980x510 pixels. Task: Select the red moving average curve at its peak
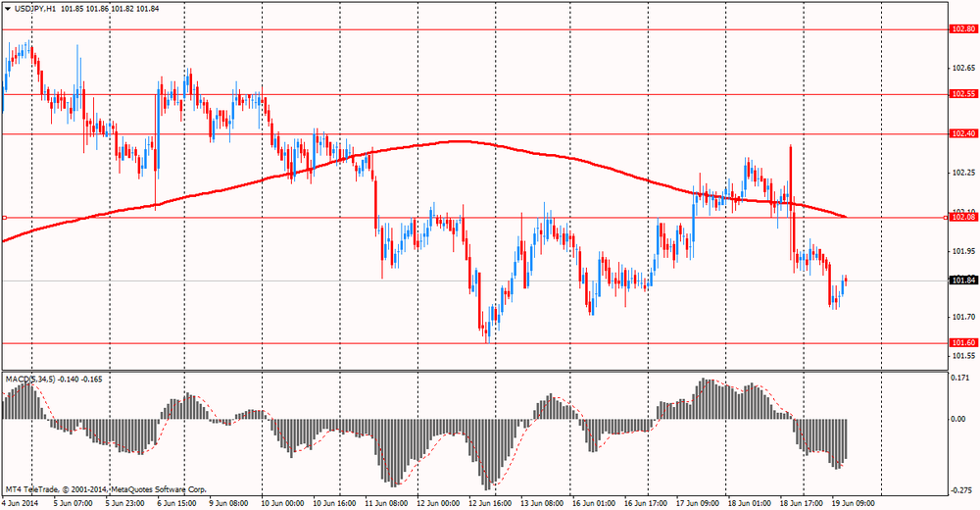[460, 141]
